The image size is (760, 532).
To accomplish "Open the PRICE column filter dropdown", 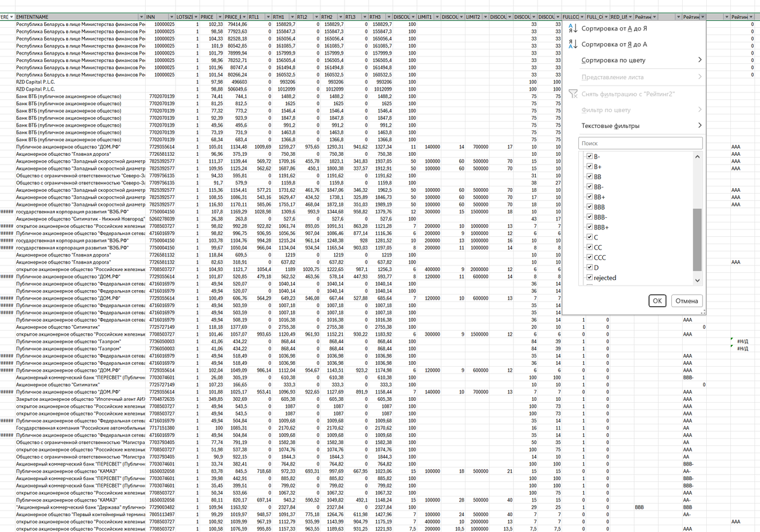I will tap(218, 16).
